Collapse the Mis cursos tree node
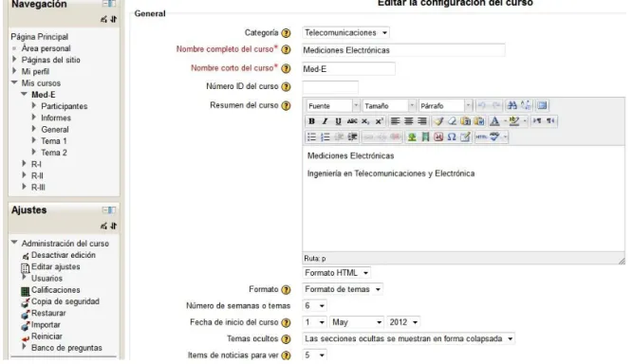This screenshot has height=364, width=632. (x=14, y=82)
